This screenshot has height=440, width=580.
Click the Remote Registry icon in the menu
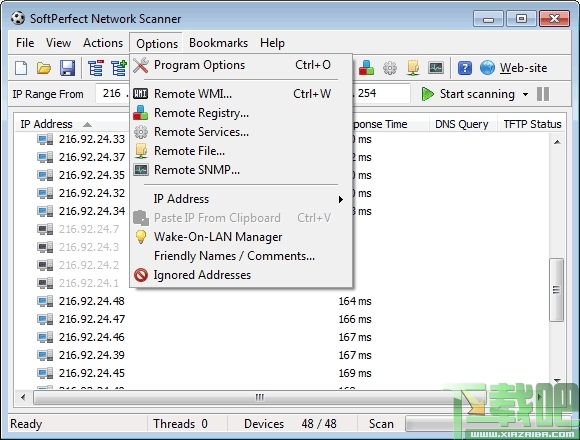141,113
